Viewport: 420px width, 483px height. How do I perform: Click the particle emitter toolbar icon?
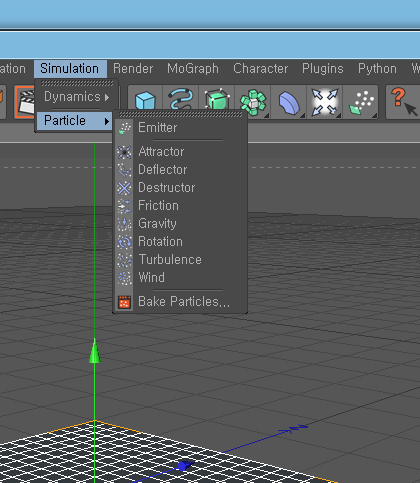361,102
